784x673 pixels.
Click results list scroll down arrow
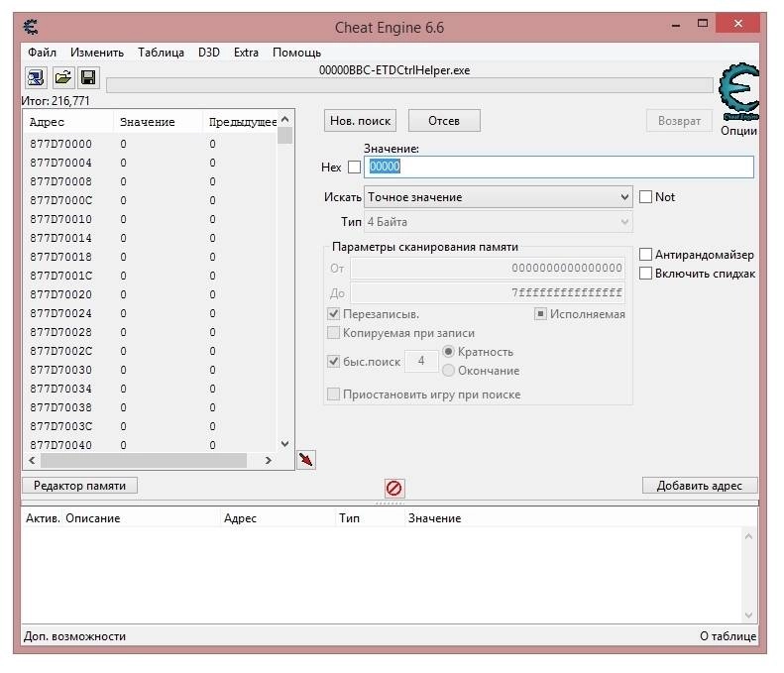[x=285, y=444]
